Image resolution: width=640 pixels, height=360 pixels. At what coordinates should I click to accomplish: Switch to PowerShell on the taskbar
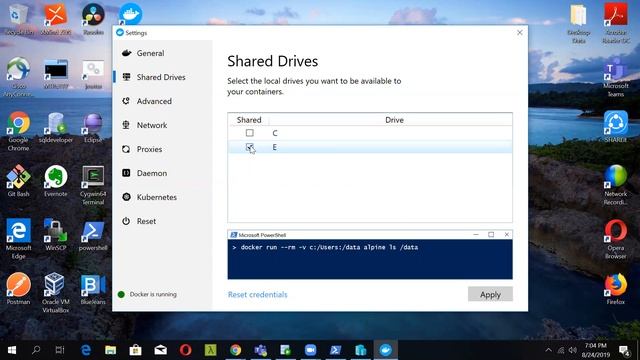click(336, 350)
